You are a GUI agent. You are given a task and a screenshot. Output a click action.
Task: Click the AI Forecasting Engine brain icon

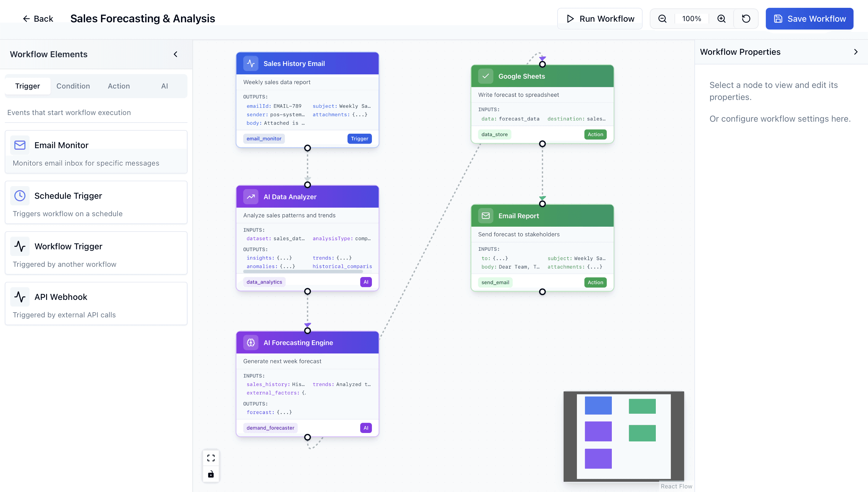pos(251,342)
